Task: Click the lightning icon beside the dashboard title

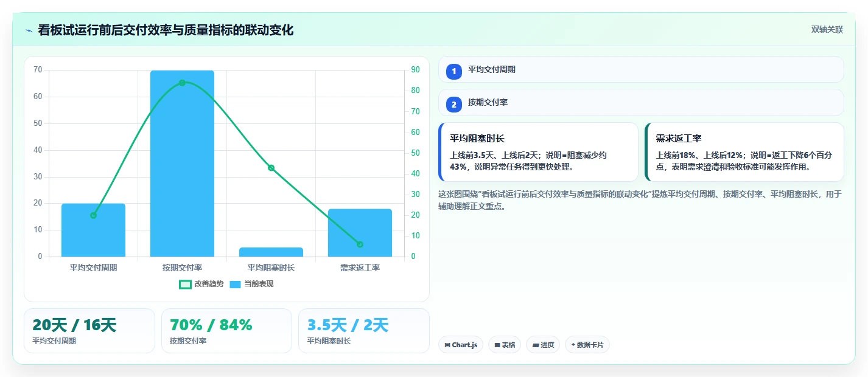Action: [x=29, y=30]
